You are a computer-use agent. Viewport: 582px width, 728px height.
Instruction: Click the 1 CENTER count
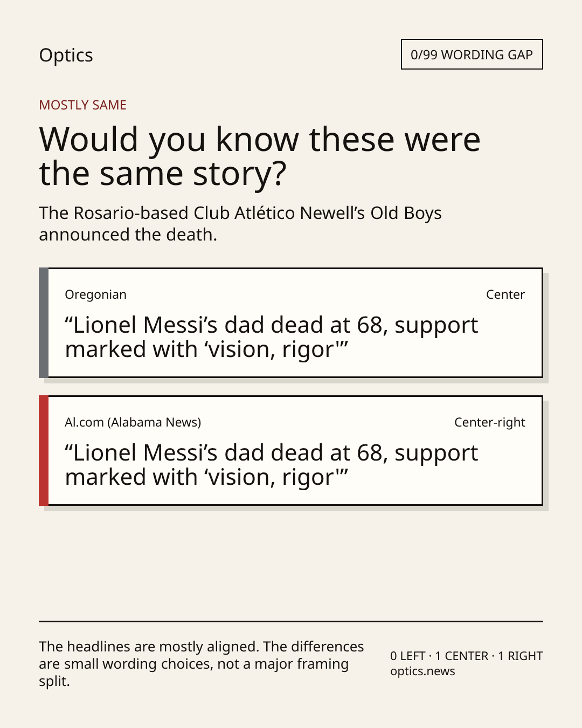pos(462,656)
